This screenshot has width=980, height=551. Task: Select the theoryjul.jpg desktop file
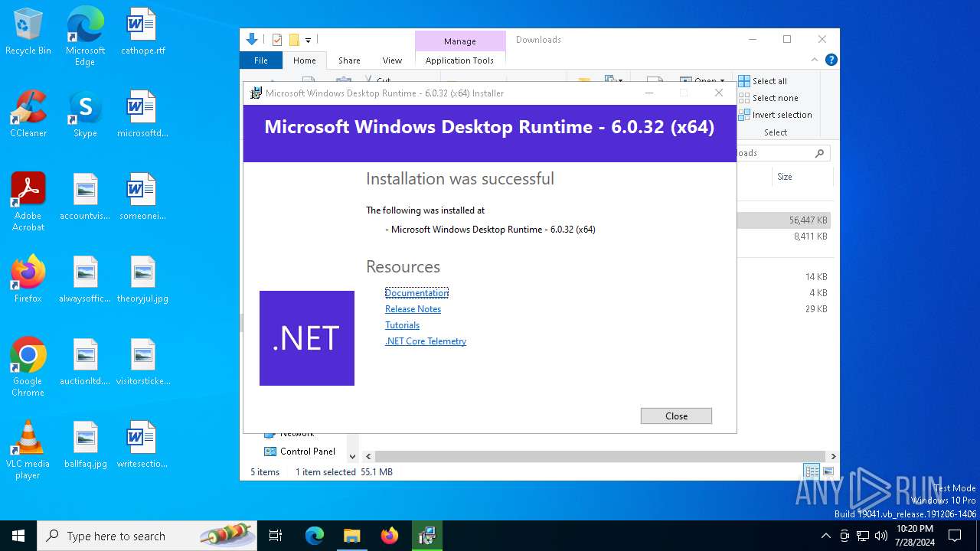tap(142, 280)
